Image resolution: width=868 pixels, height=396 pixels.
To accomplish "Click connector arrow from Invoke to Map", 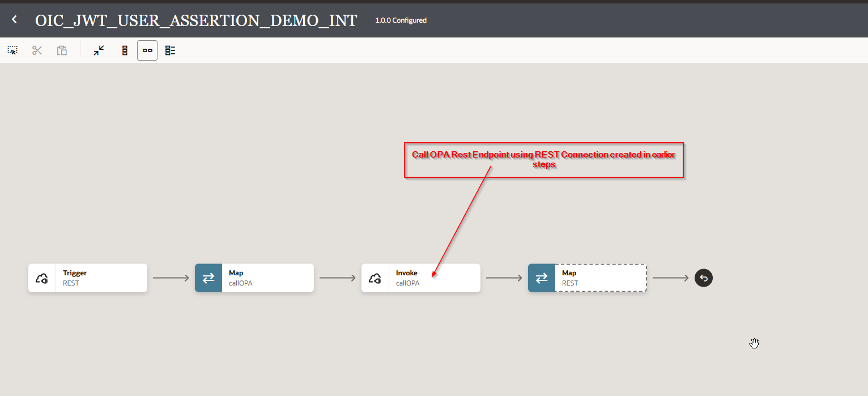I will pyautogui.click(x=504, y=278).
